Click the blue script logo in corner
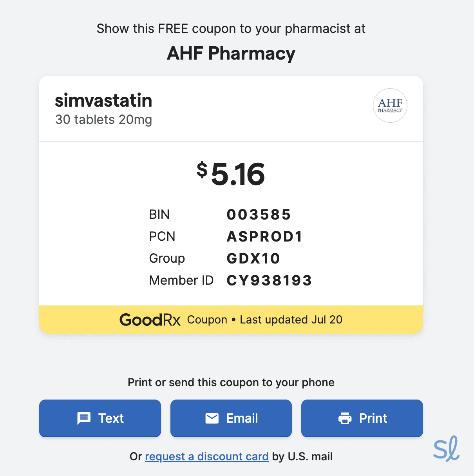The width and height of the screenshot is (474, 476). pyautogui.click(x=446, y=449)
